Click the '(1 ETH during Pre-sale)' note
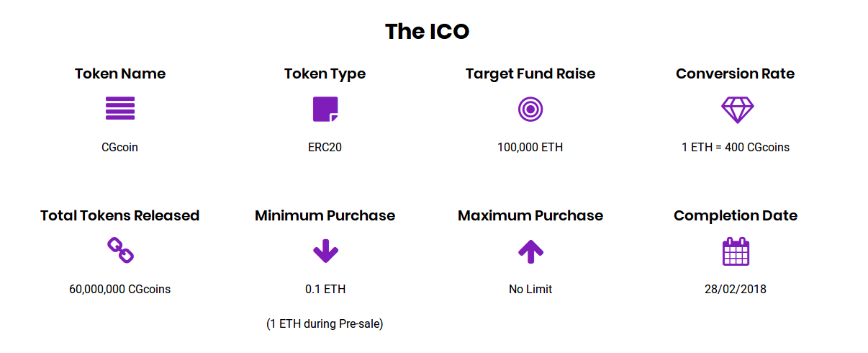The image size is (868, 353). [325, 324]
